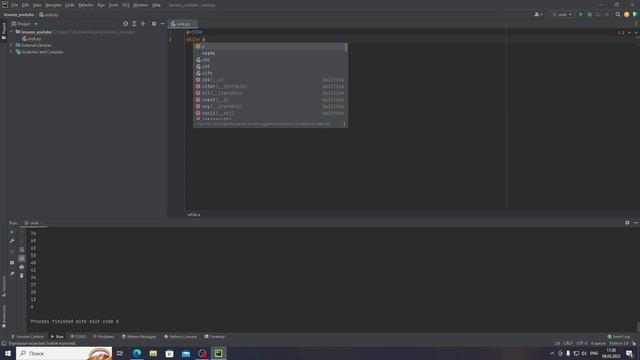Rerun program with green arrow in Run panel
The width and height of the screenshot is (640, 360).
[12, 232]
